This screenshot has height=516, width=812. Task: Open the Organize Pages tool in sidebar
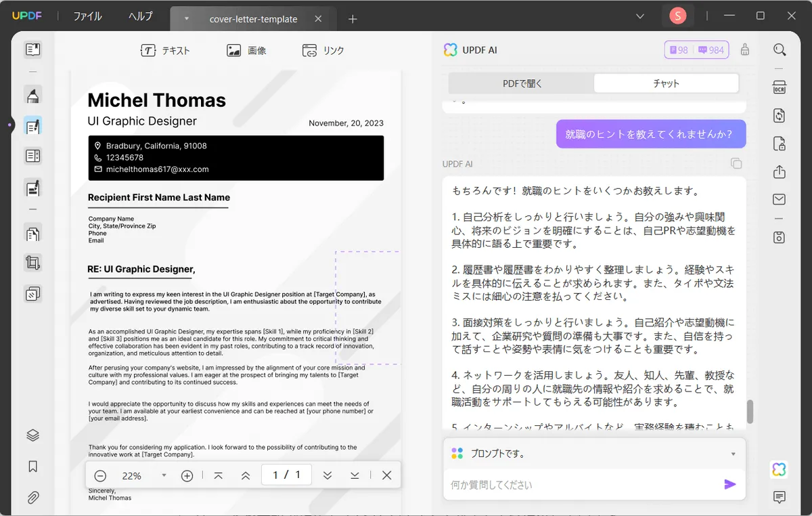[x=32, y=156]
